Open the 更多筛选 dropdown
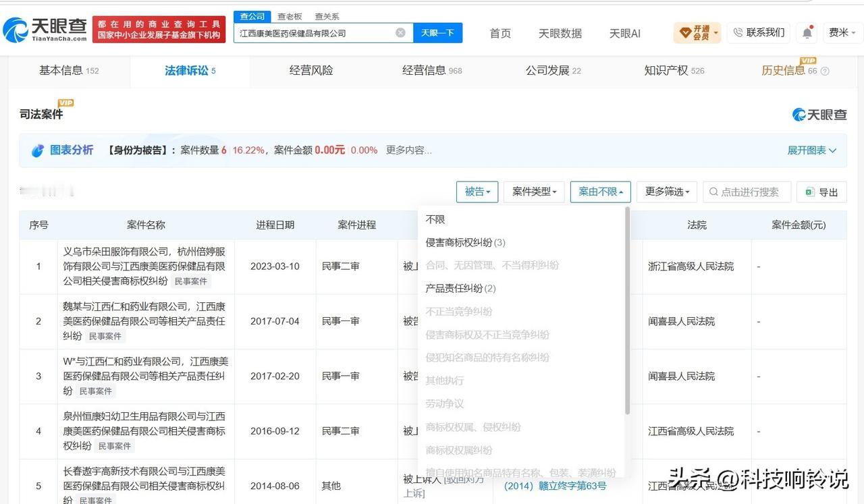 click(x=667, y=192)
